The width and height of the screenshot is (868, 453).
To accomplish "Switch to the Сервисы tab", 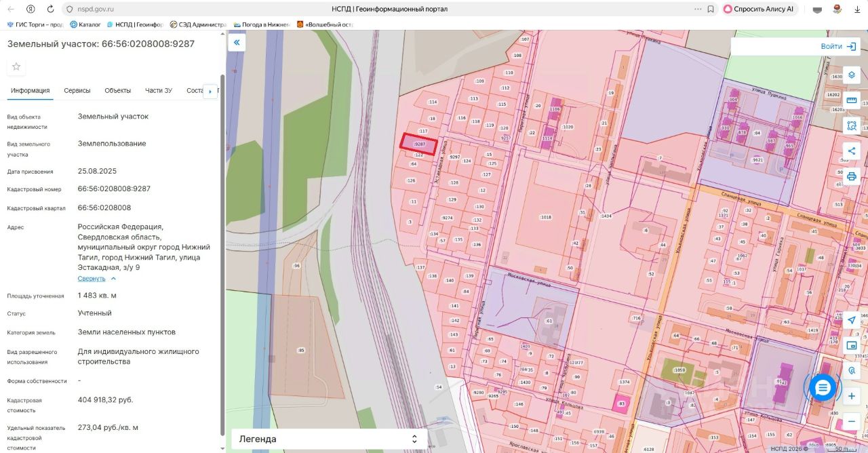I will 77,91.
